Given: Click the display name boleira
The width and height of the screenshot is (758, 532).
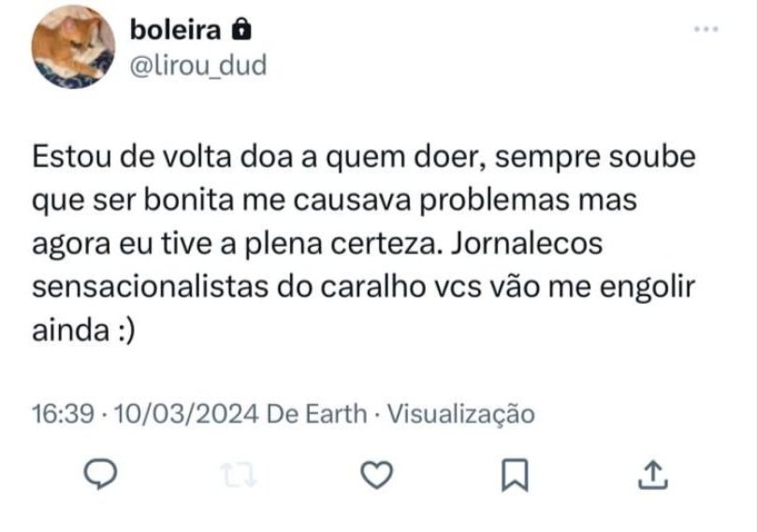Looking at the screenshot, I should 176,30.
